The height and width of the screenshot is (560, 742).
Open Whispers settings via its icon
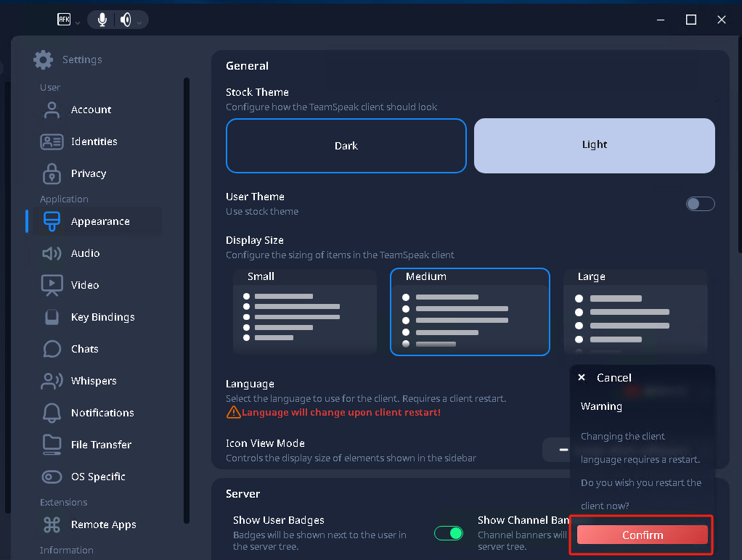point(52,381)
